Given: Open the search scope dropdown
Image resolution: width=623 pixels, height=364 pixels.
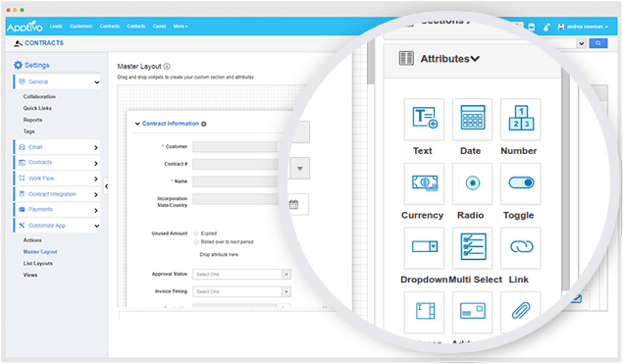Looking at the screenshot, I should click(581, 43).
